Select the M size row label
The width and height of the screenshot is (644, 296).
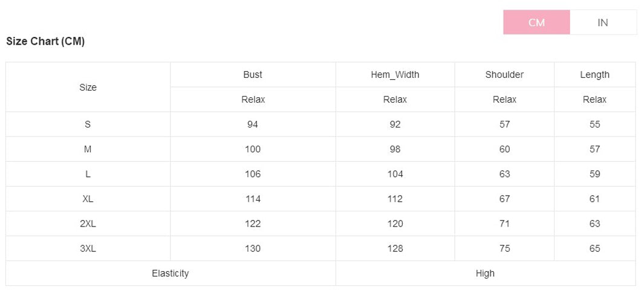(88, 149)
